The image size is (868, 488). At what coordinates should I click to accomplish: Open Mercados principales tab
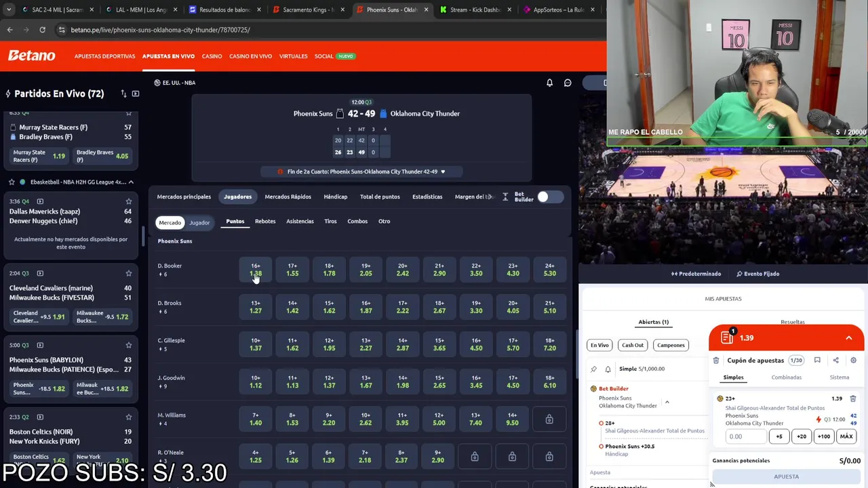coord(184,197)
